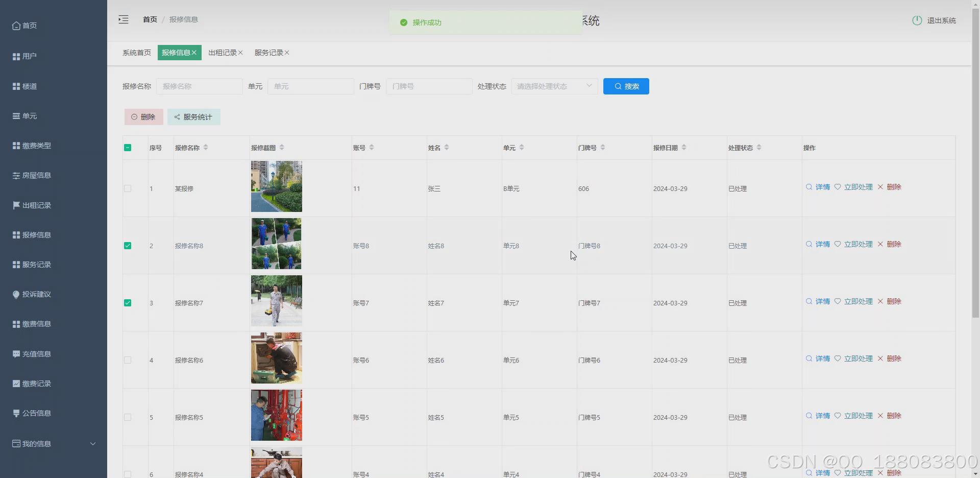Go to 房屋信息 in the sidebar
The image size is (980, 478).
pyautogui.click(x=36, y=175)
